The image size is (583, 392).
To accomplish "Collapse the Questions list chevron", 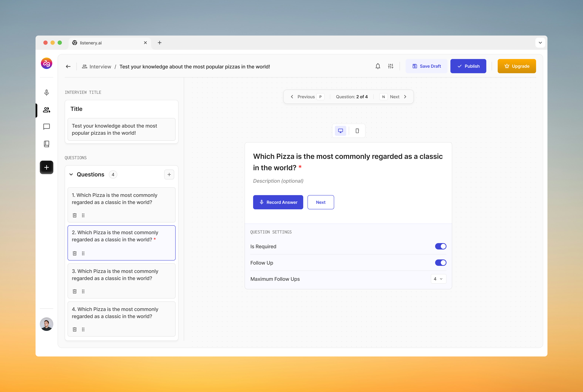I will [x=71, y=174].
